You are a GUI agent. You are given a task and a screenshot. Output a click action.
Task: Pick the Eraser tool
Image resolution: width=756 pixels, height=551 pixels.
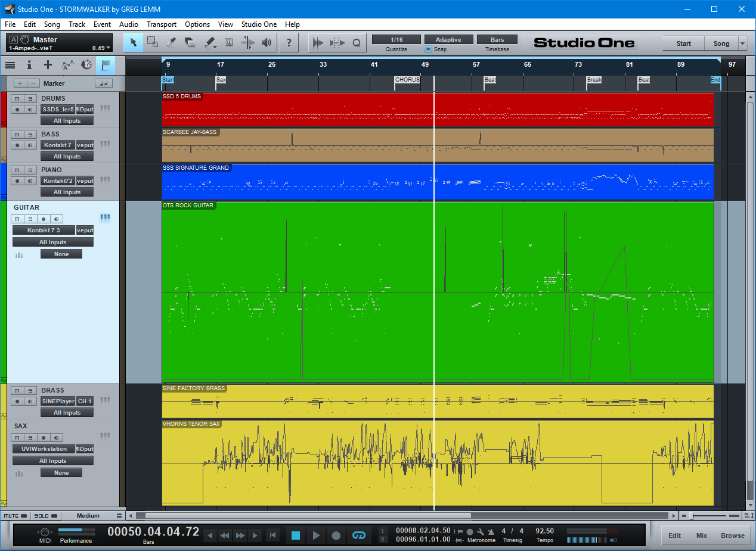pos(190,42)
